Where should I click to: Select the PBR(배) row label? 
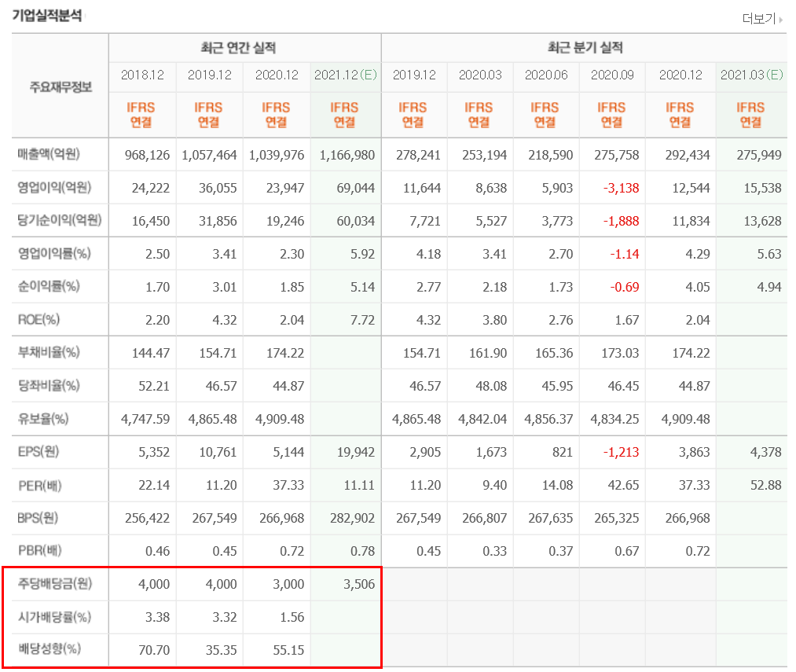point(39,551)
